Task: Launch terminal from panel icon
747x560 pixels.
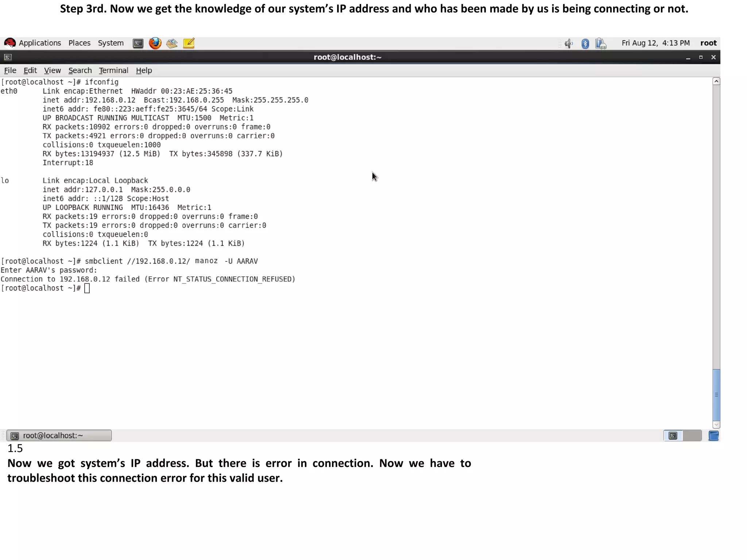Action: click(138, 43)
